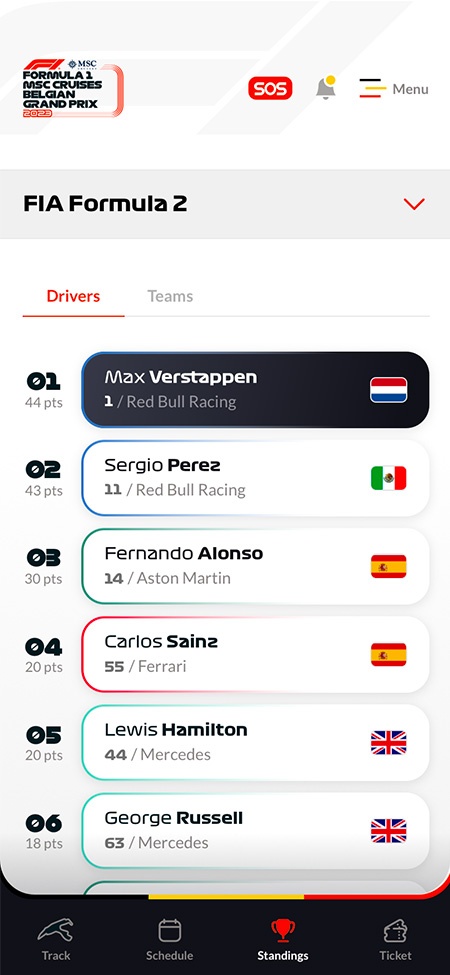The height and width of the screenshot is (975, 450).
Task: Open notifications via the bell icon
Action: click(x=326, y=88)
